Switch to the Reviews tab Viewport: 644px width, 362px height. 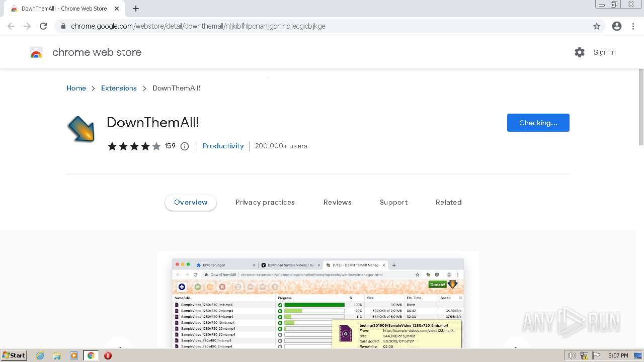pos(338,202)
